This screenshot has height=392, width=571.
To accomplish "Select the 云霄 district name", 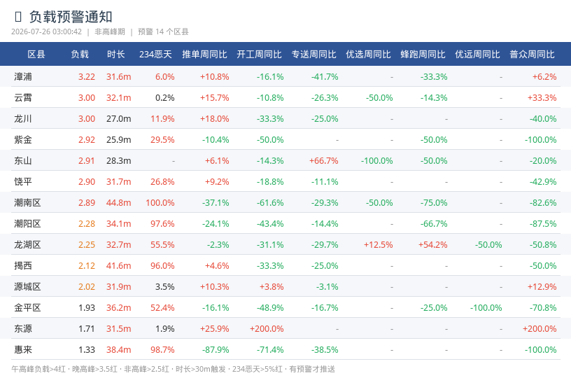I will (23, 97).
